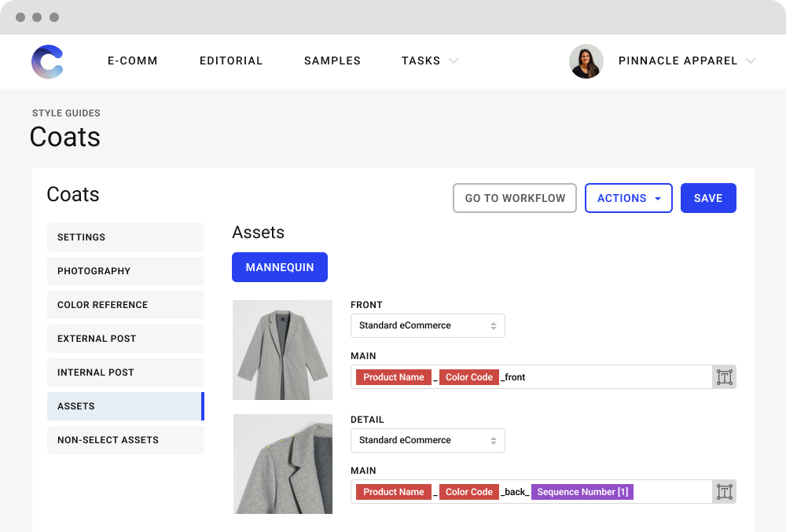Switch to the E-COMM tab
The image size is (786, 532).
(x=132, y=61)
